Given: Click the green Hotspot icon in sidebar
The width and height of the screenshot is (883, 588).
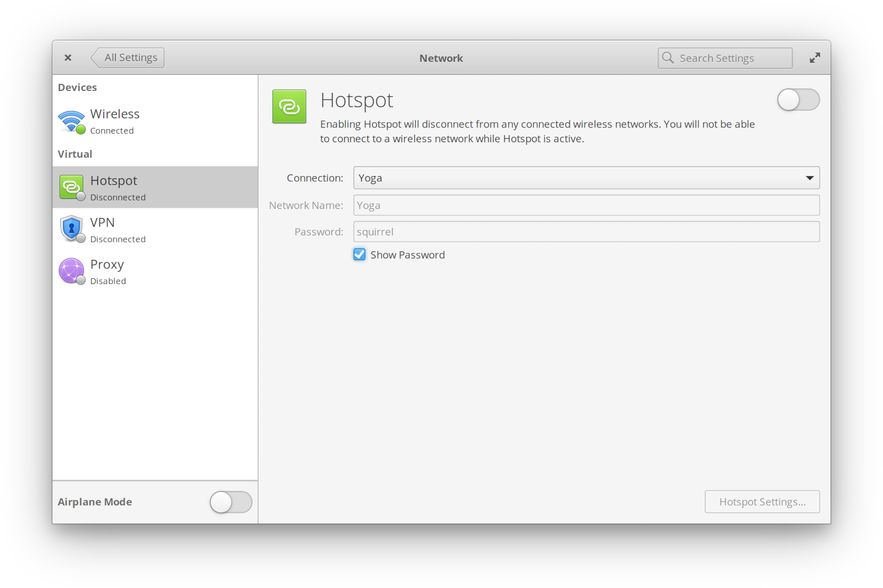Looking at the screenshot, I should point(71,188).
